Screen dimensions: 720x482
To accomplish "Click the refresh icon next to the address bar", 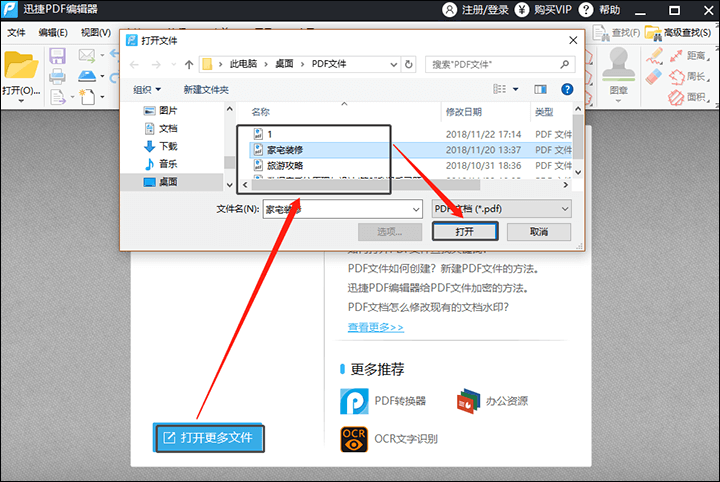I will click(x=408, y=64).
